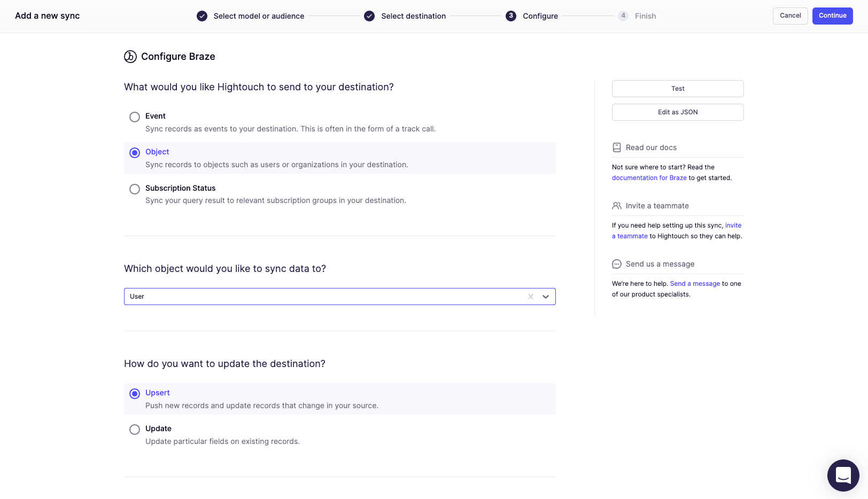Click the Cancel button
The image size is (868, 499).
[790, 15]
